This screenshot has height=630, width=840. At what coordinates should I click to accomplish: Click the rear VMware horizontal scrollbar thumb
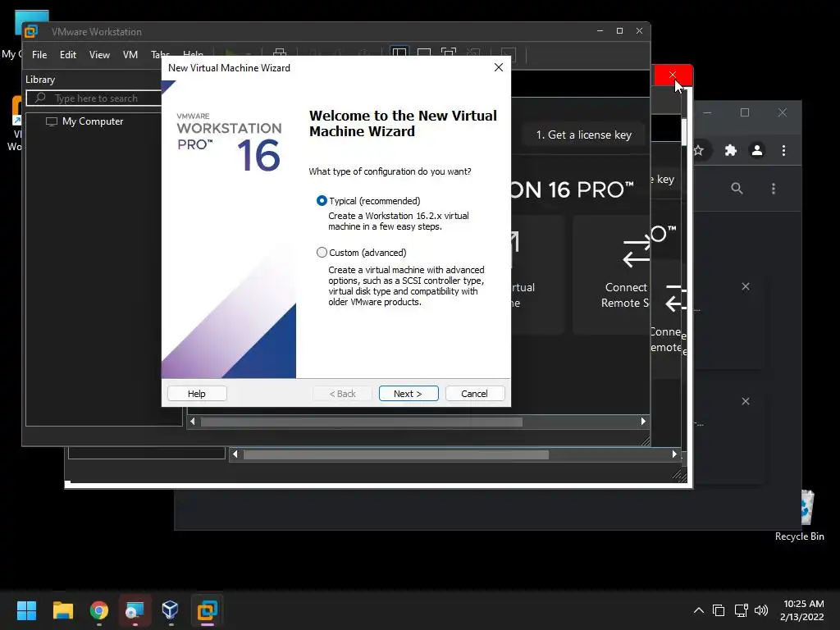[x=396, y=454]
